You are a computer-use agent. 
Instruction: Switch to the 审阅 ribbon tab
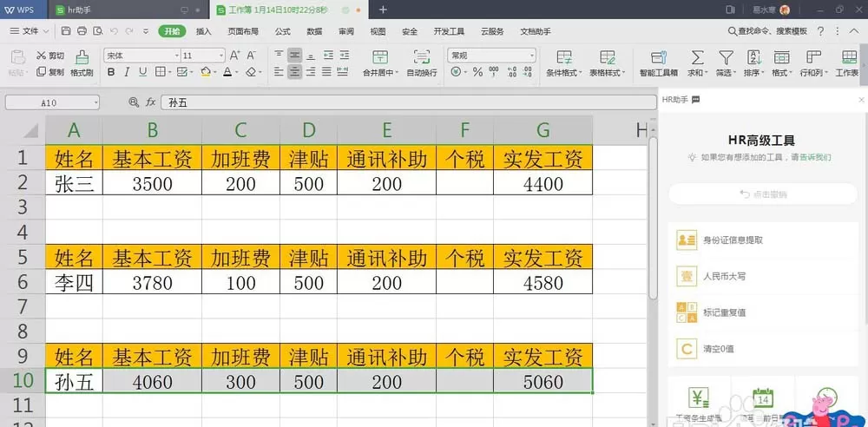pyautogui.click(x=346, y=31)
